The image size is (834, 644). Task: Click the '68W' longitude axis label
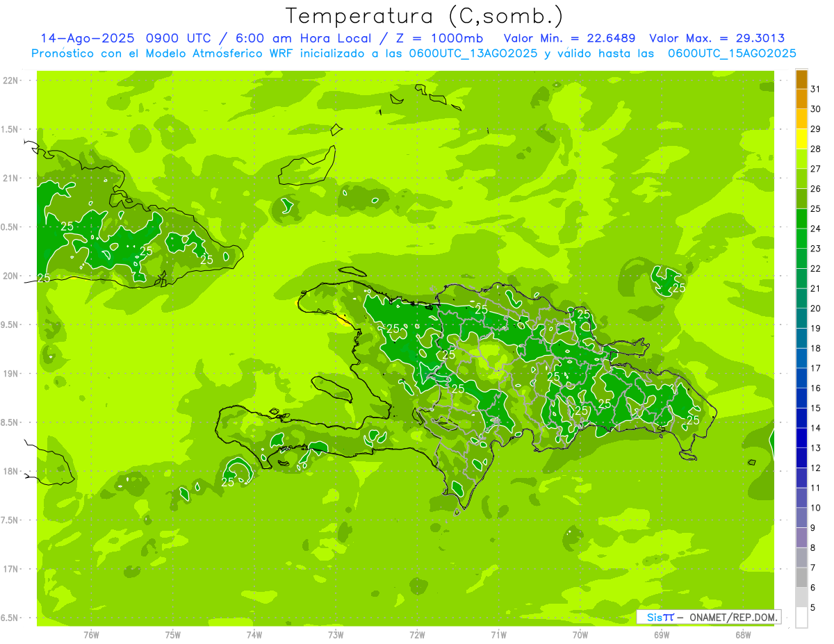743,635
